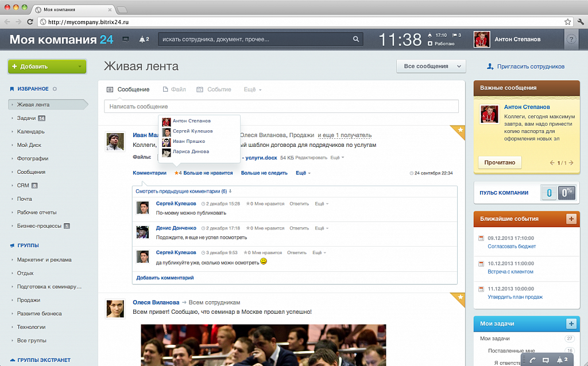The width and height of the screenshot is (588, 366).
Task: Toggle favorite star on Ivan's post
Action: pos(460,130)
